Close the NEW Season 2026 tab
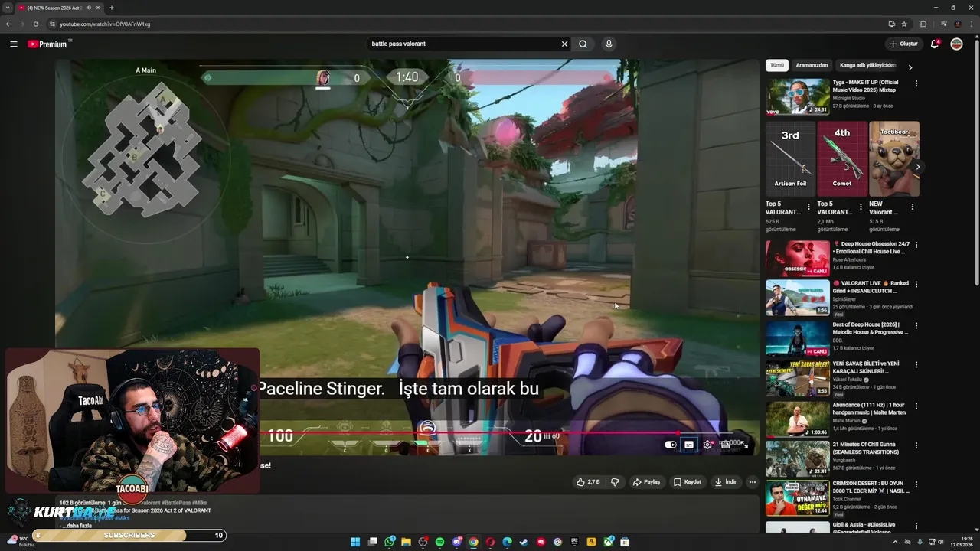The image size is (980, 551). [98, 8]
